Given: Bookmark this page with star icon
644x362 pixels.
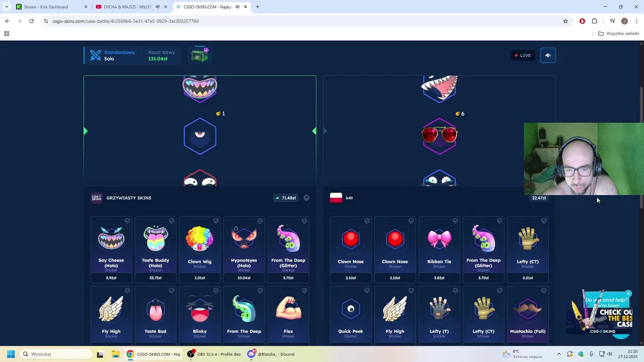Looking at the screenshot, I should (x=566, y=21).
